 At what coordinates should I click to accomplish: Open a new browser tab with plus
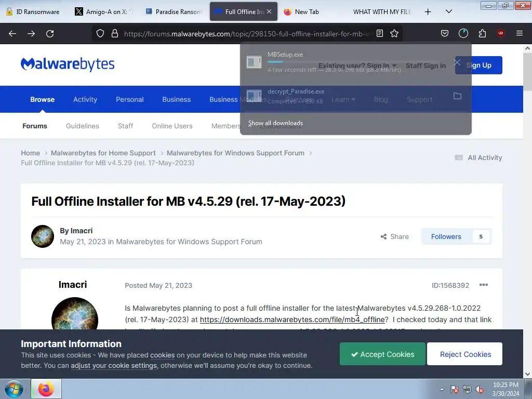click(428, 12)
